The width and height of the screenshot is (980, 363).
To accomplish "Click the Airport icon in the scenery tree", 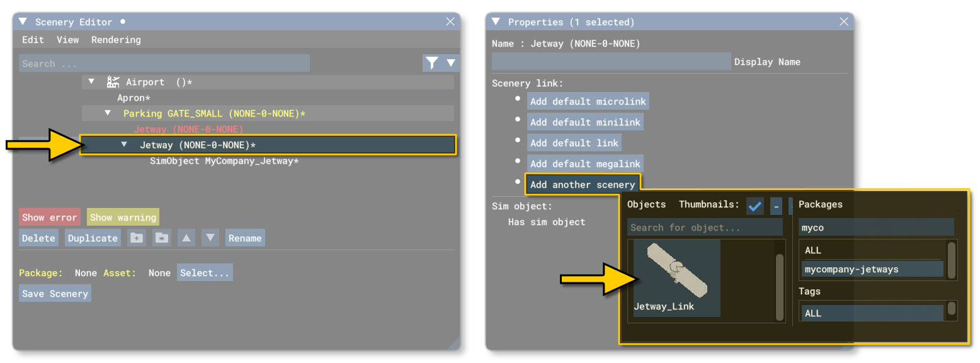I will point(112,81).
